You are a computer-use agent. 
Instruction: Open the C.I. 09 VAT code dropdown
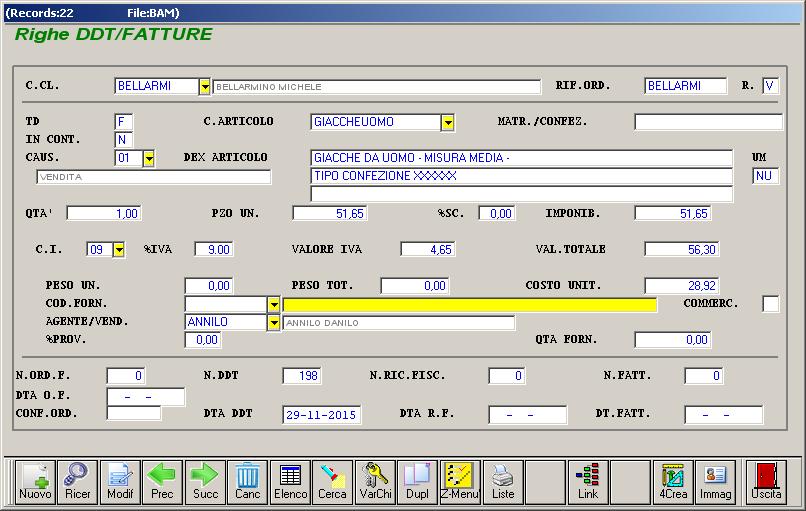pyautogui.click(x=119, y=250)
